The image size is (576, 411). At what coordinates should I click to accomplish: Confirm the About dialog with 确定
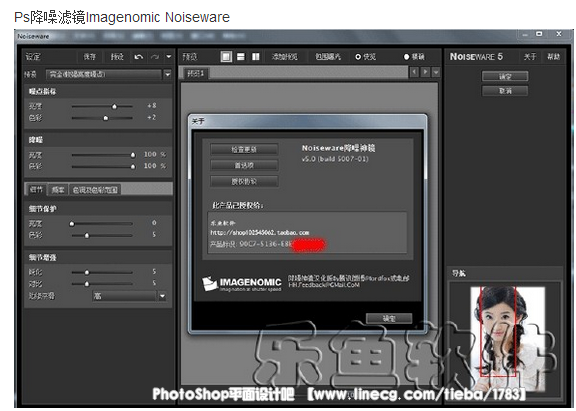(389, 318)
